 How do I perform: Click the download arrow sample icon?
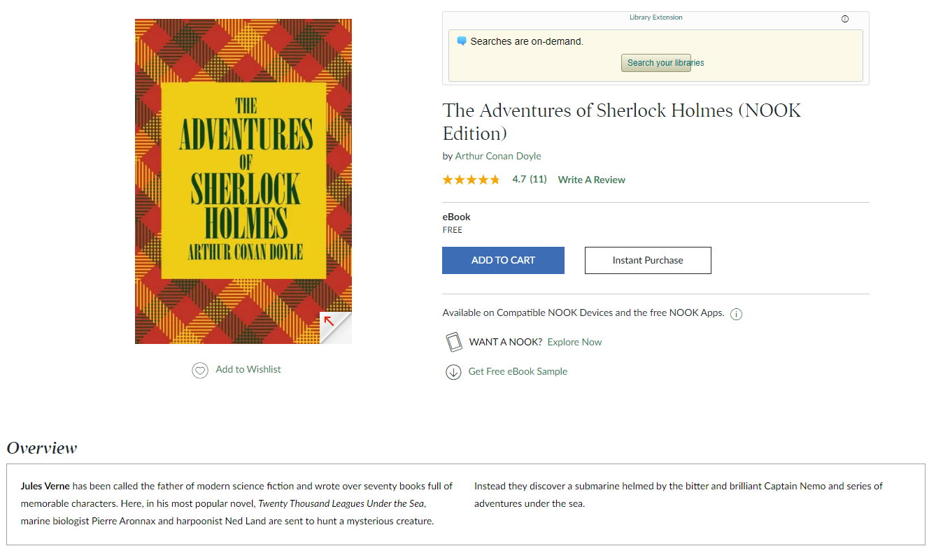453,372
